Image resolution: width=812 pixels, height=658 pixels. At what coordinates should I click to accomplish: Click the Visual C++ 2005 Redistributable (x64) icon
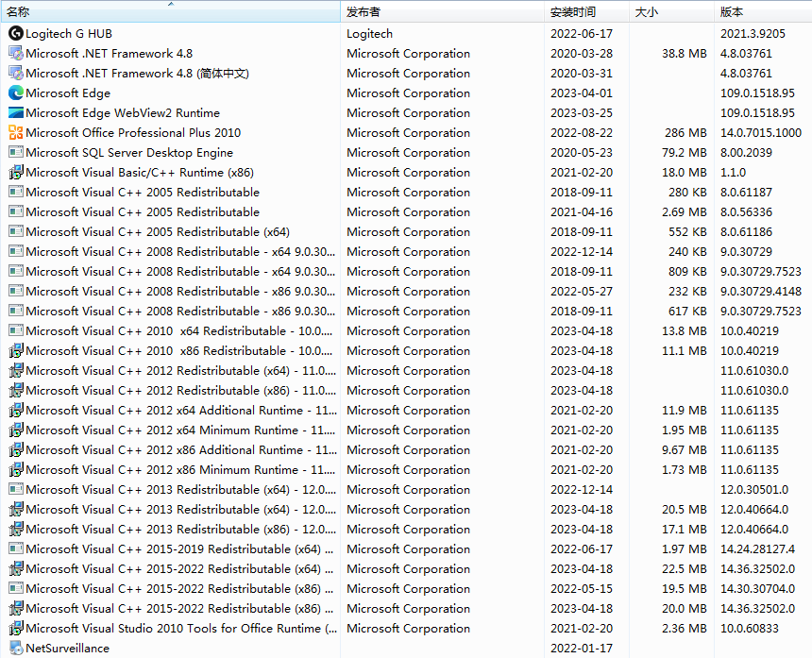[x=16, y=232]
